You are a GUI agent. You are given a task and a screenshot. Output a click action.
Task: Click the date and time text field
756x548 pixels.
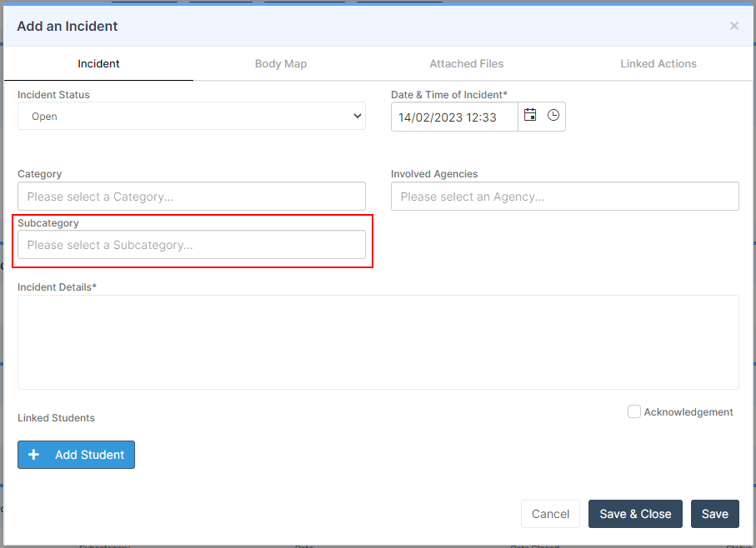[x=454, y=117]
